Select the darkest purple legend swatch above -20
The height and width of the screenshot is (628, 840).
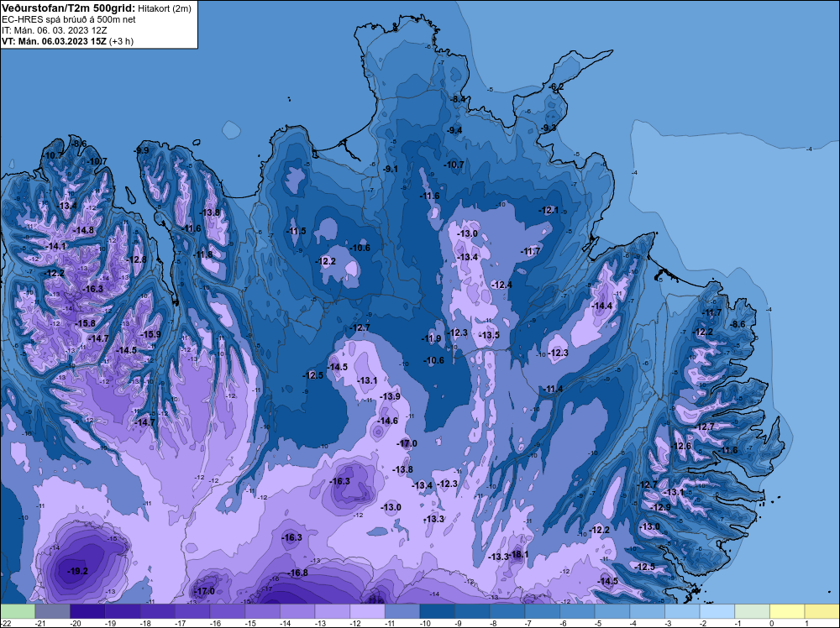[x=87, y=611]
